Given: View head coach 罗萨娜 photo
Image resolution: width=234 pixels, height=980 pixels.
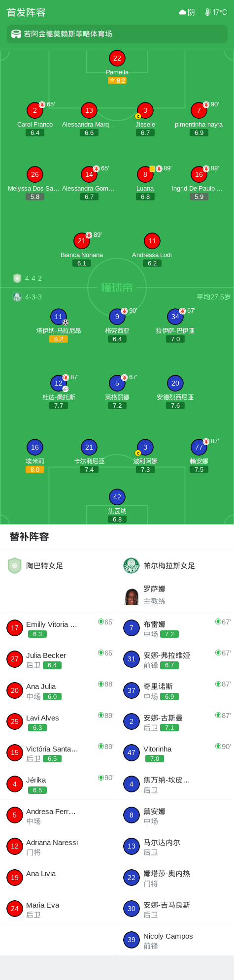Looking at the screenshot, I should pyautogui.click(x=132, y=597).
